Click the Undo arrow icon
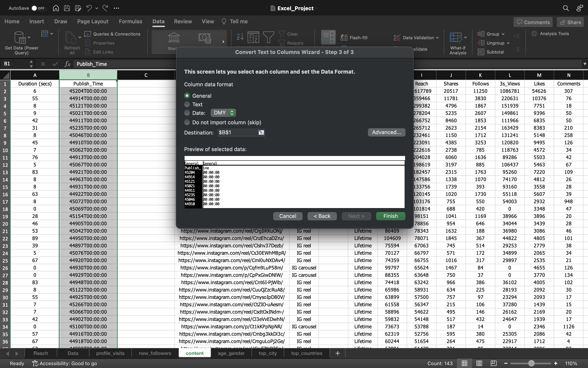The height and width of the screenshot is (368, 588). (x=89, y=8)
